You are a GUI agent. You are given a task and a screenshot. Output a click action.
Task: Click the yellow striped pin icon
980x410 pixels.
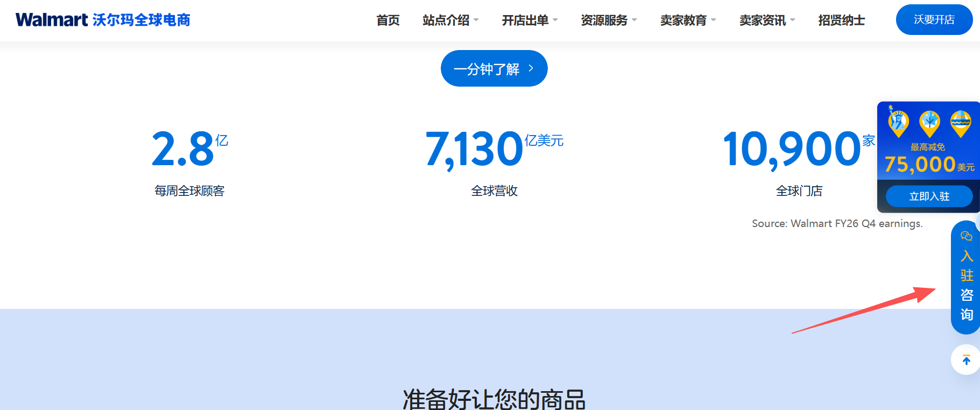point(961,124)
